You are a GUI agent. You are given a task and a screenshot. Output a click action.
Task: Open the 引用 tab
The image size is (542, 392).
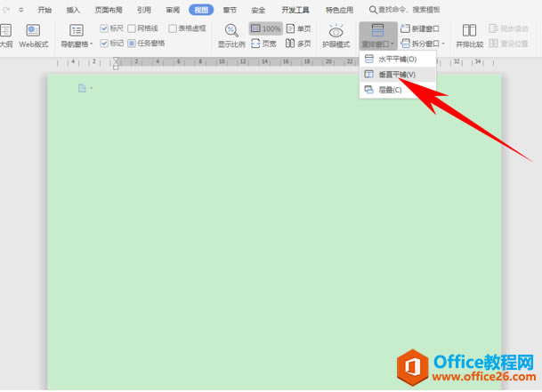[144, 10]
